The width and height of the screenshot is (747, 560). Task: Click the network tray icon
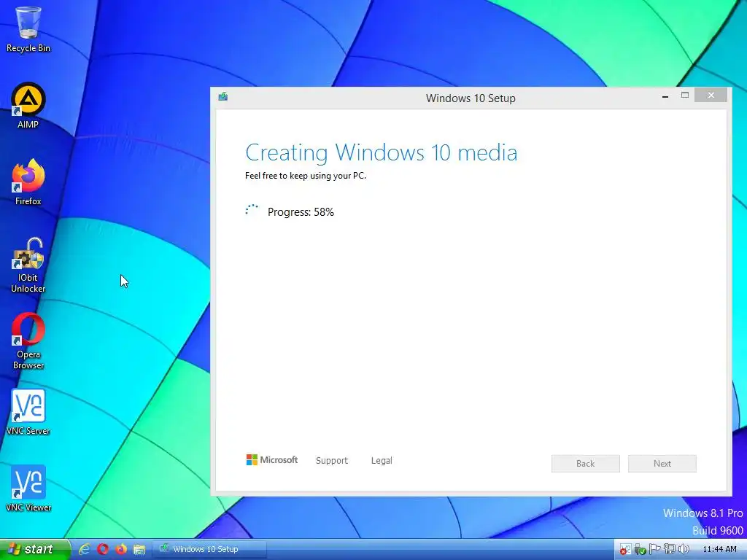pos(670,550)
